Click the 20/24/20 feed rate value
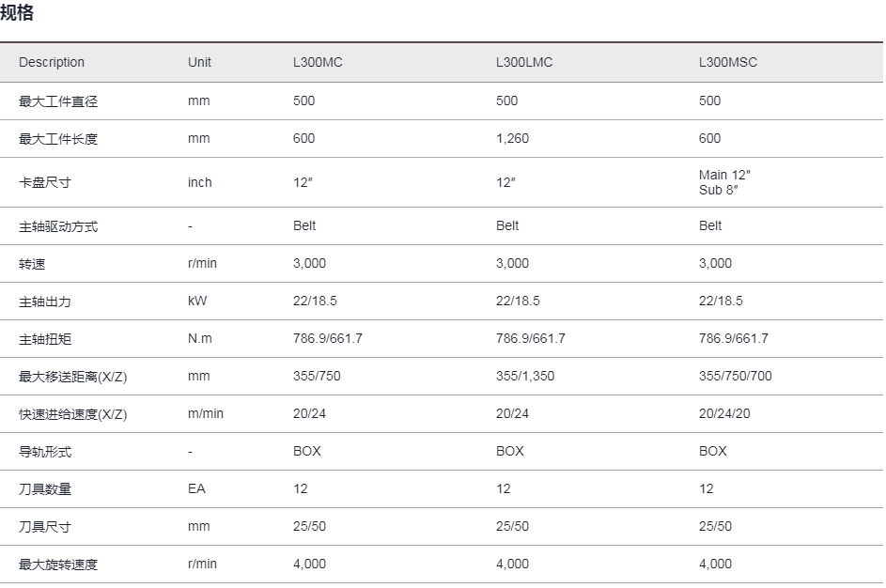The width and height of the screenshot is (886, 588). click(x=724, y=413)
